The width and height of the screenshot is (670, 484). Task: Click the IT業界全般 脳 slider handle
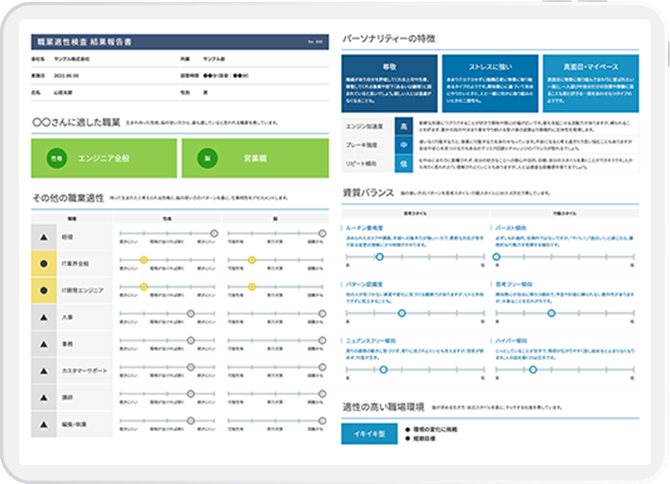point(252,260)
